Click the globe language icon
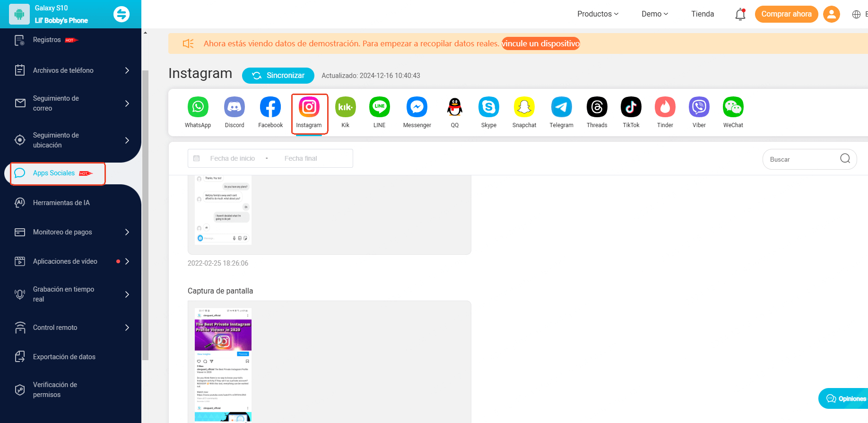The width and height of the screenshot is (868, 423). [856, 14]
